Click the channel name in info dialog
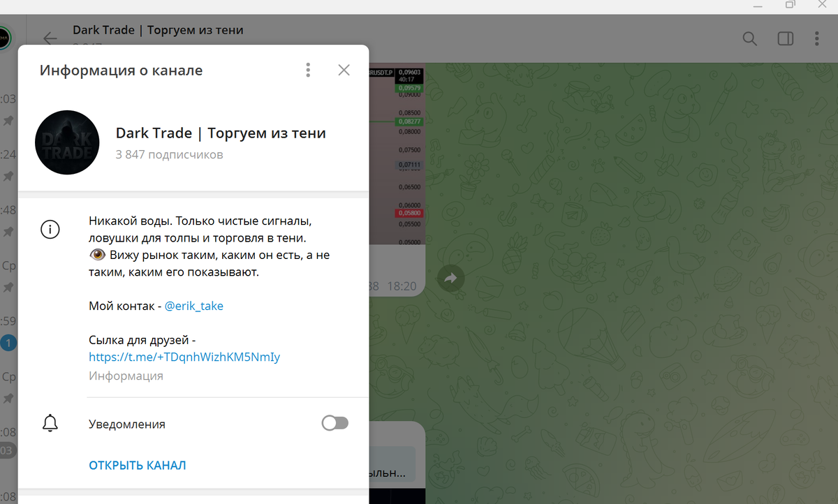 [x=221, y=133]
